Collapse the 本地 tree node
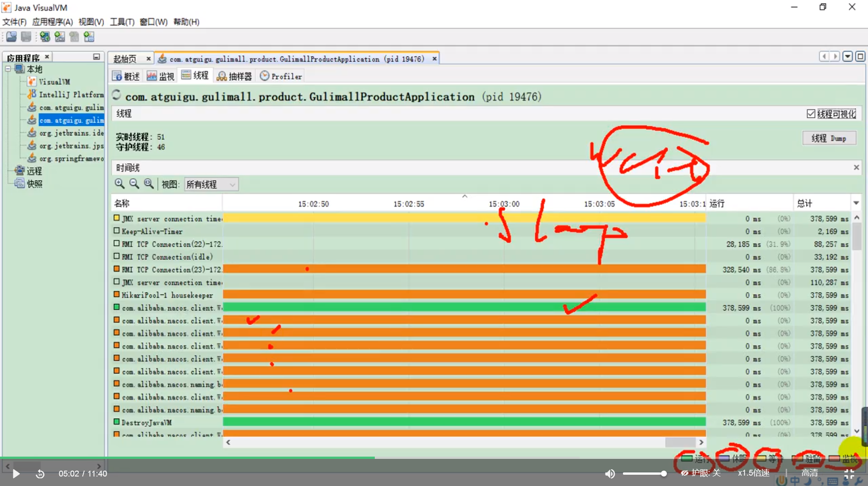This screenshot has width=868, height=486. coord(8,69)
